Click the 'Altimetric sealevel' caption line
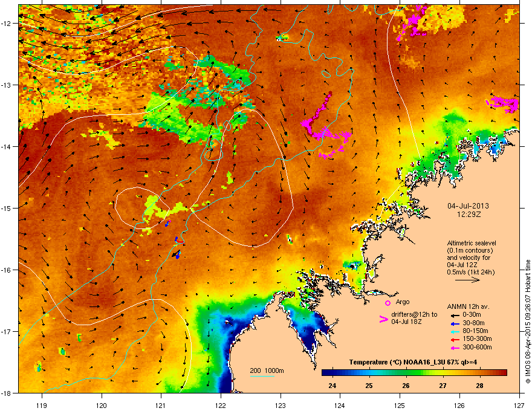Screen dimensions: 532x411 [472, 243]
